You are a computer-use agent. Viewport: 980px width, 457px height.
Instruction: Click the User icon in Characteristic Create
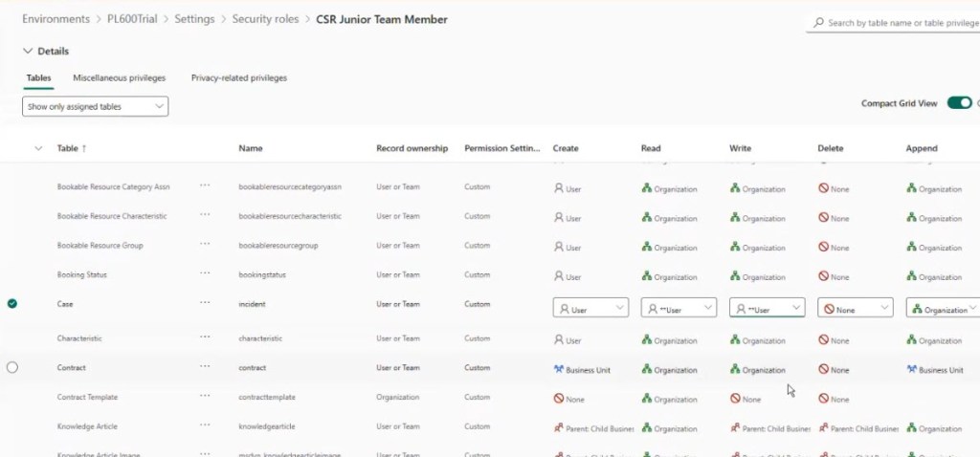559,339
